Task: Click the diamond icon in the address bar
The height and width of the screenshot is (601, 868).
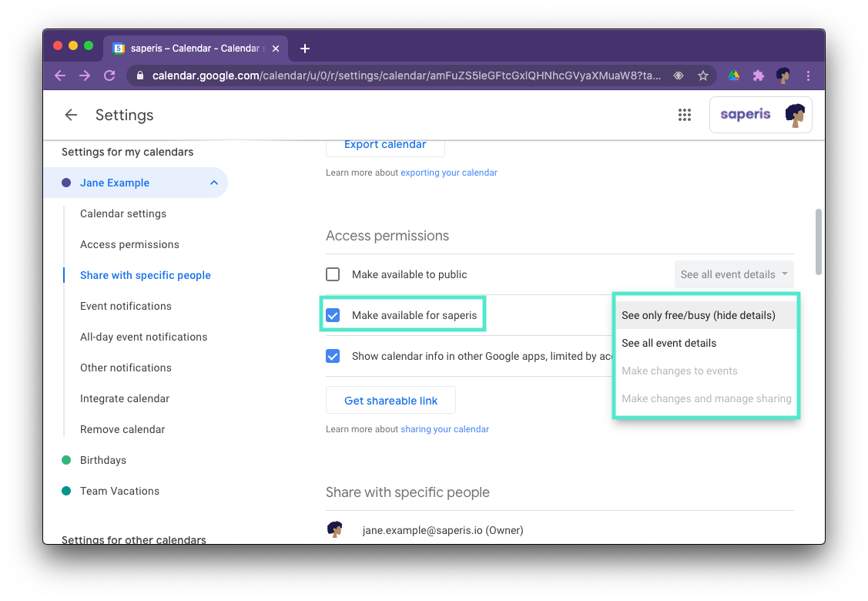Action: pos(678,76)
